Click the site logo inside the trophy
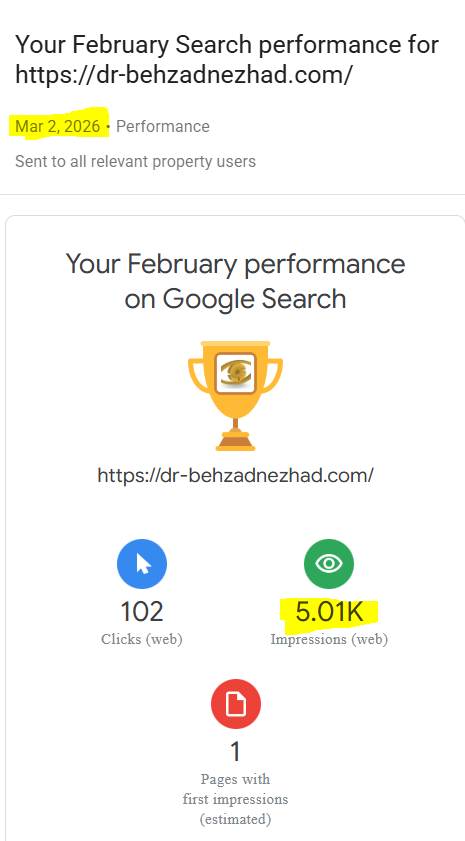Viewport: 465px width, 841px height. [235, 373]
